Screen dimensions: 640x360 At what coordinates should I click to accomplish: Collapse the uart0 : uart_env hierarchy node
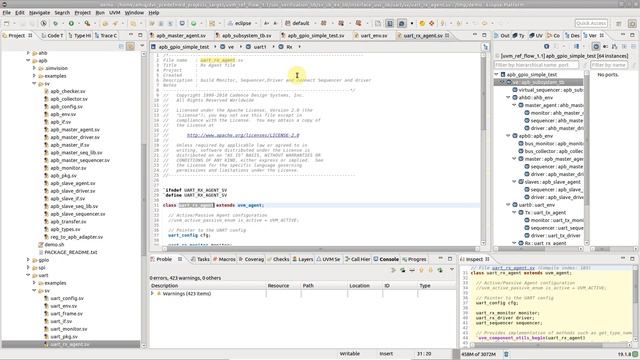point(508,205)
